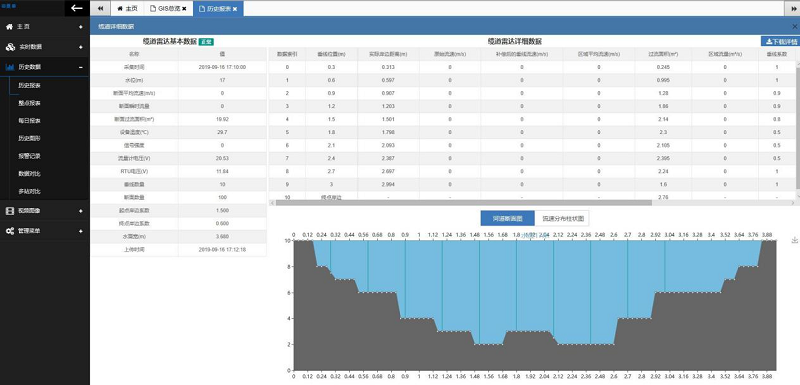Image resolution: width=800 pixels, height=385 pixels.
Task: Click the 下载详情 download button
Action: 780,42
